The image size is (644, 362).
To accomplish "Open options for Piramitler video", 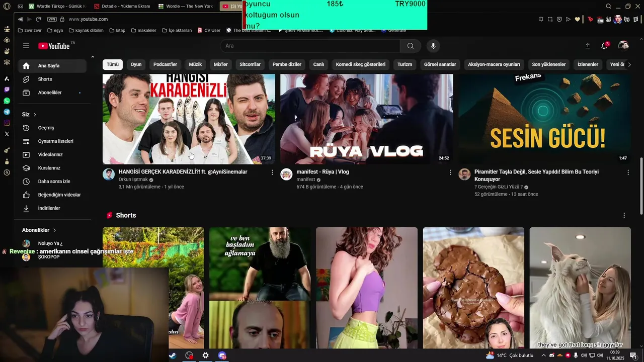I will [x=628, y=172].
